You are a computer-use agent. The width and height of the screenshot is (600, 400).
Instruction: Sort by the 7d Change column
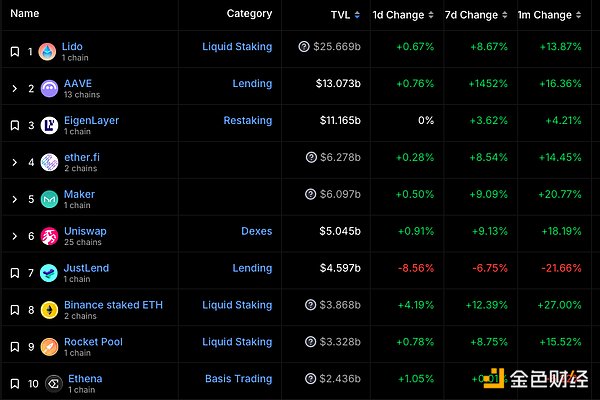click(x=475, y=15)
